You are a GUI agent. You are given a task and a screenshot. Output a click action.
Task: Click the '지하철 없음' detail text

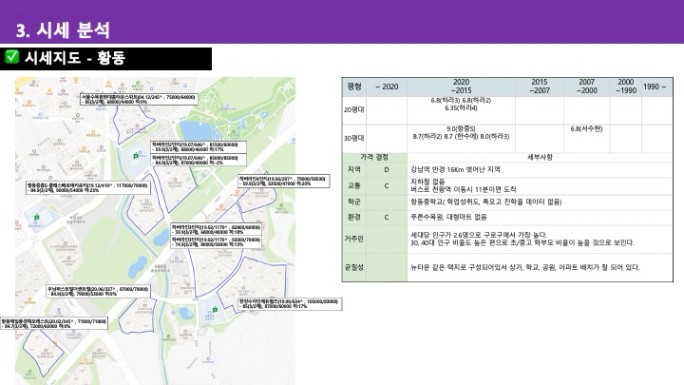point(428,182)
